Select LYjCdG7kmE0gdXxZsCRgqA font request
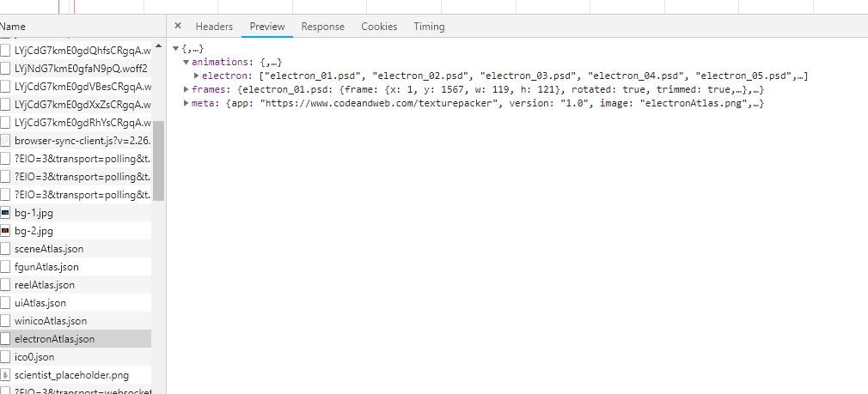Image resolution: width=868 pixels, height=394 pixels. 76,105
